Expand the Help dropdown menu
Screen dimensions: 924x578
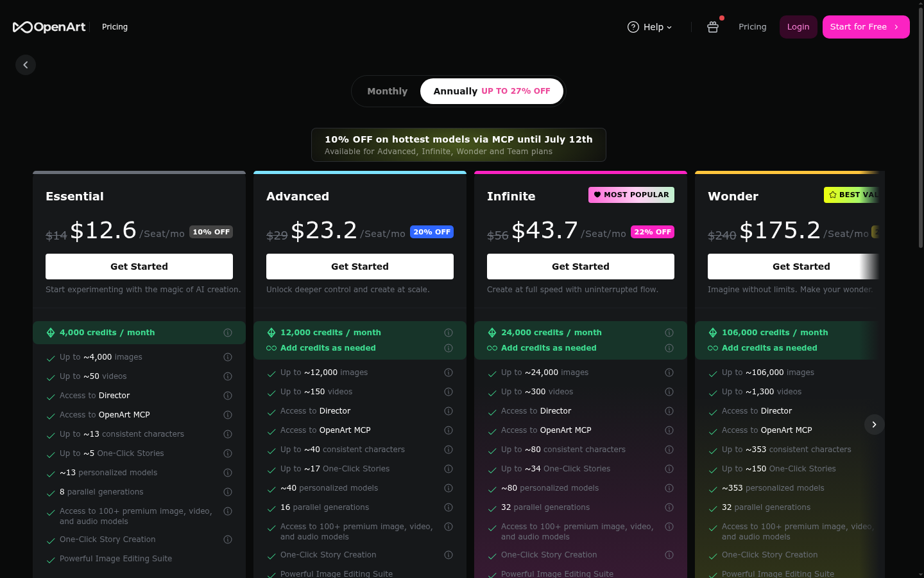[650, 27]
